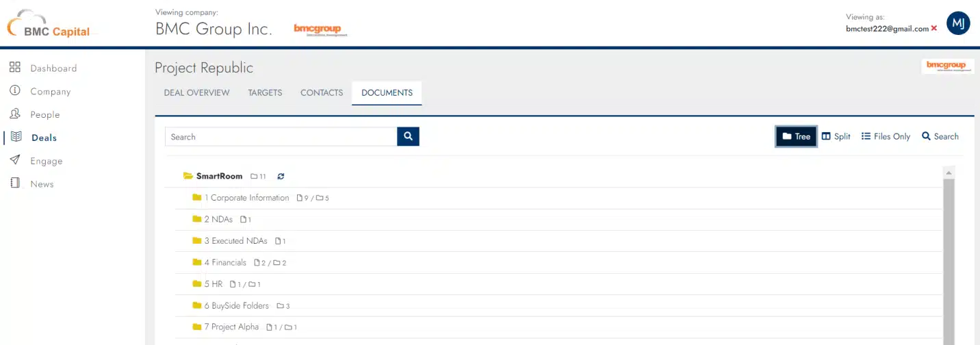Click the News sidebar icon
The height and width of the screenshot is (345, 980).
[15, 183]
